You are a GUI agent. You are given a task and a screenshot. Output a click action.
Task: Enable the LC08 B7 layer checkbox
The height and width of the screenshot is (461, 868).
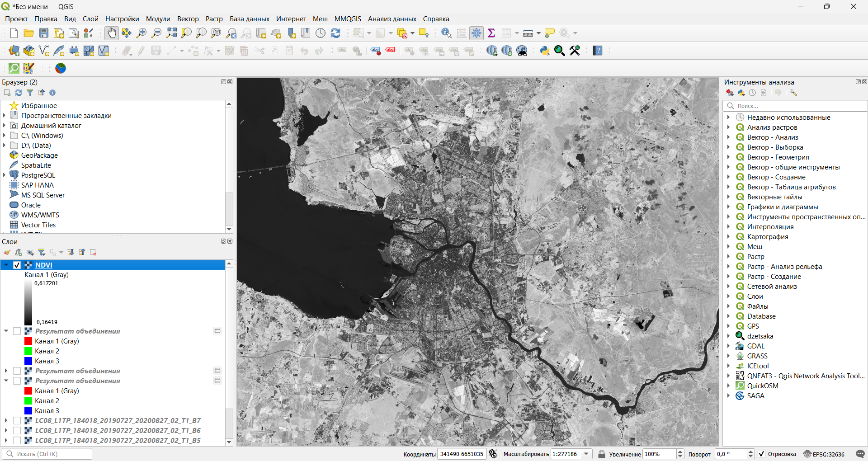pos(17,421)
